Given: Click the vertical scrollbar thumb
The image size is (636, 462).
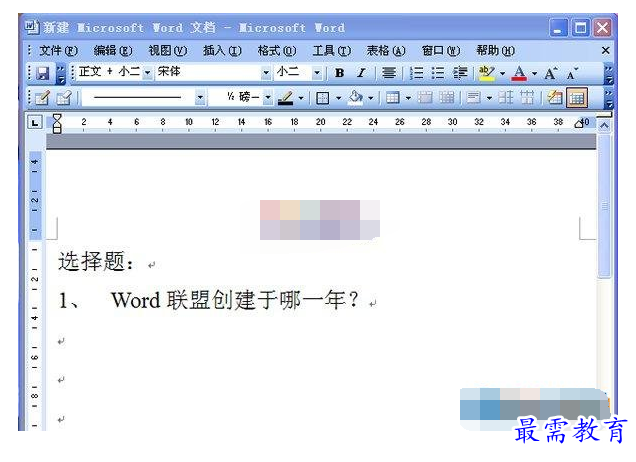Looking at the screenshot, I should click(x=604, y=206).
